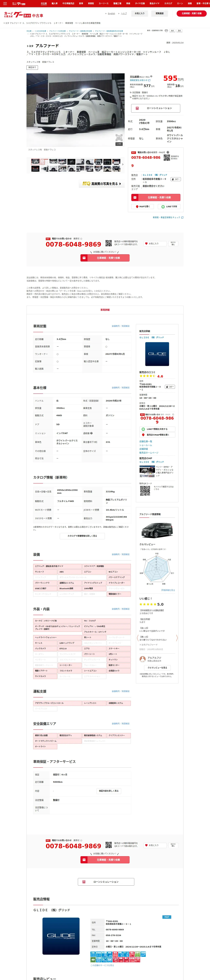The image size is (210, 980).
Task: Open the hamburger menu icon
Action: tap(5, 3)
